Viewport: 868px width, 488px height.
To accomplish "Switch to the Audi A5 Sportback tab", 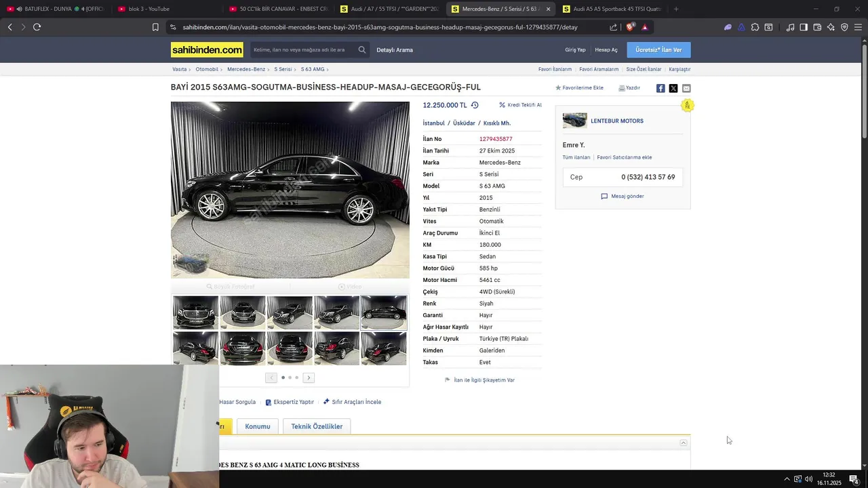I will [612, 9].
